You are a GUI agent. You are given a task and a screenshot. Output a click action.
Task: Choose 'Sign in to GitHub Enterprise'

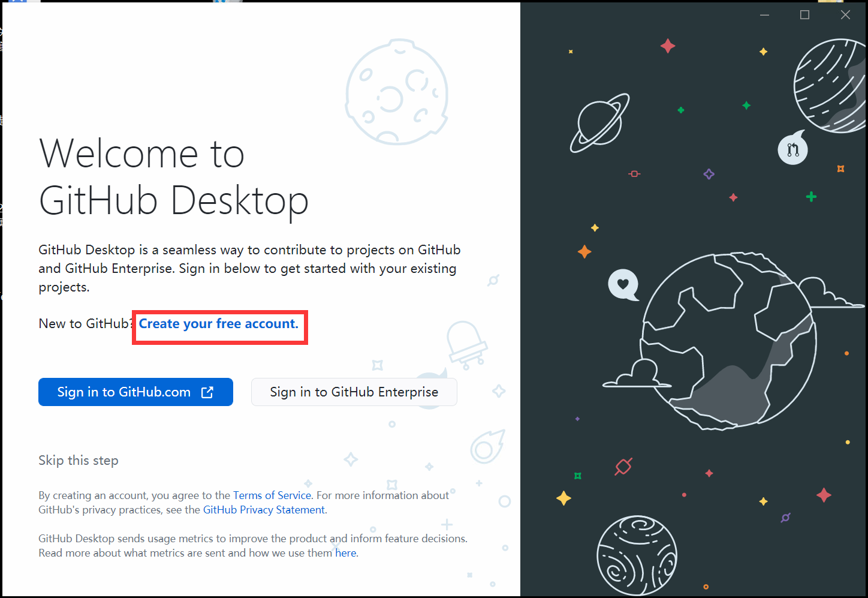pyautogui.click(x=354, y=392)
